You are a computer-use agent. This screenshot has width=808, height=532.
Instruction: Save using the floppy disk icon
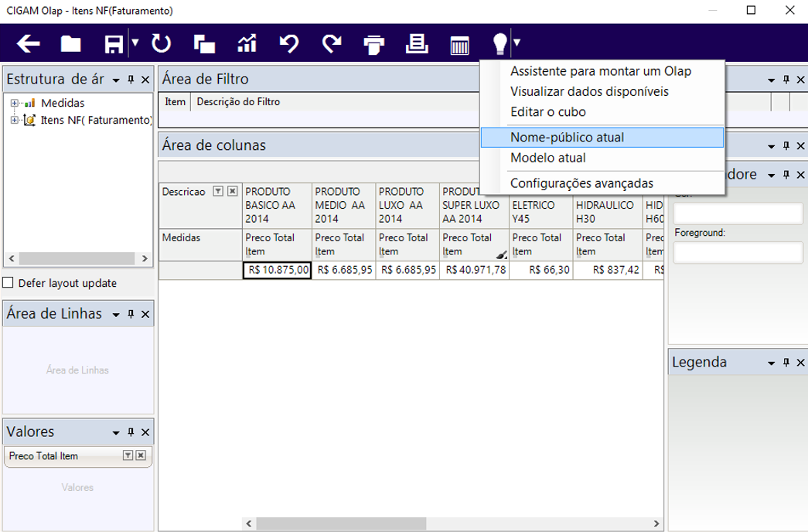click(114, 44)
